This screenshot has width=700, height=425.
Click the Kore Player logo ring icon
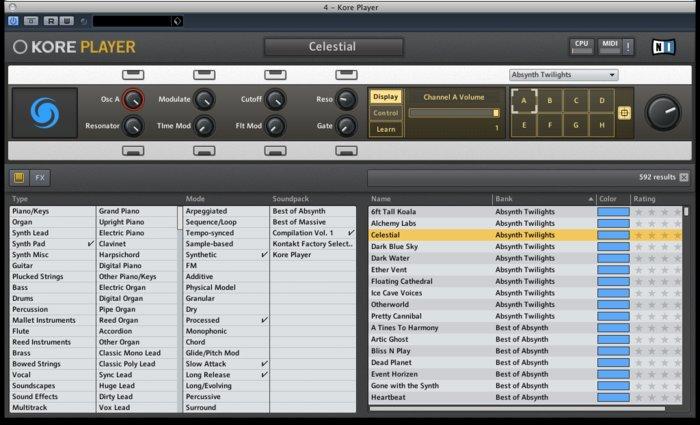click(20, 47)
